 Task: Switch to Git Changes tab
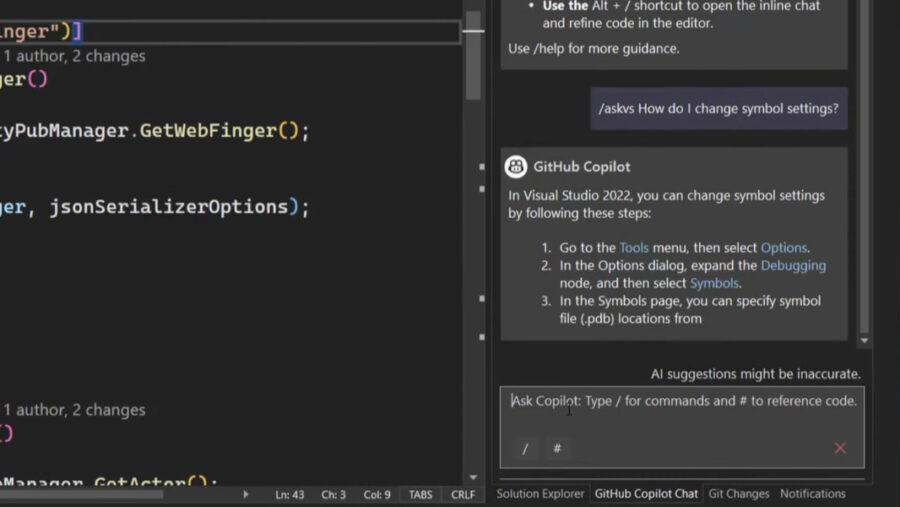pyautogui.click(x=739, y=494)
